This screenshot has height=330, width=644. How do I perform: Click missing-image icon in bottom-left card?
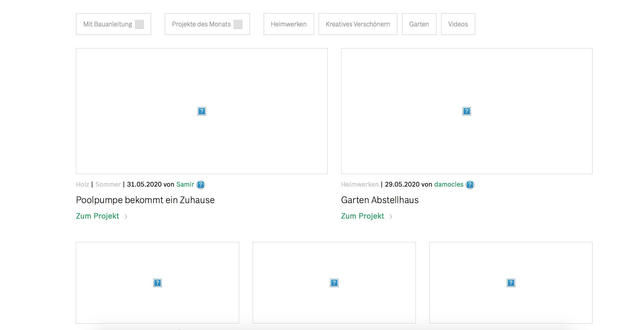pyautogui.click(x=157, y=283)
